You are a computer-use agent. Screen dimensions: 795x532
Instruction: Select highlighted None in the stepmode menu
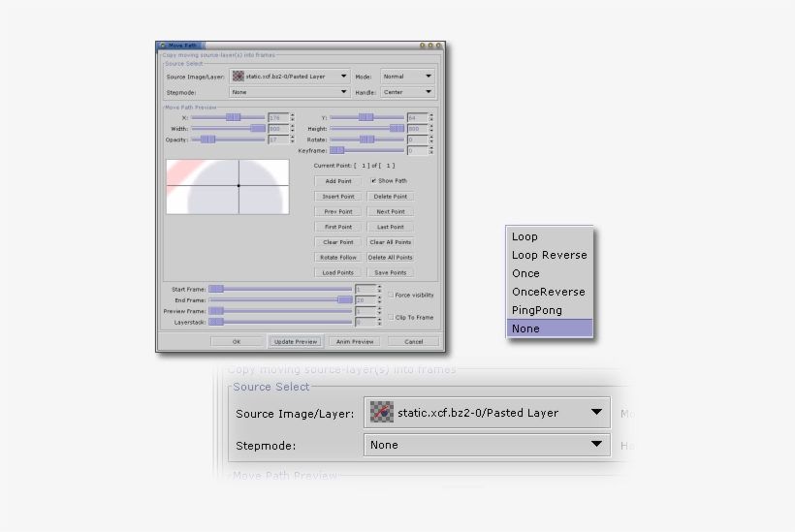point(550,329)
